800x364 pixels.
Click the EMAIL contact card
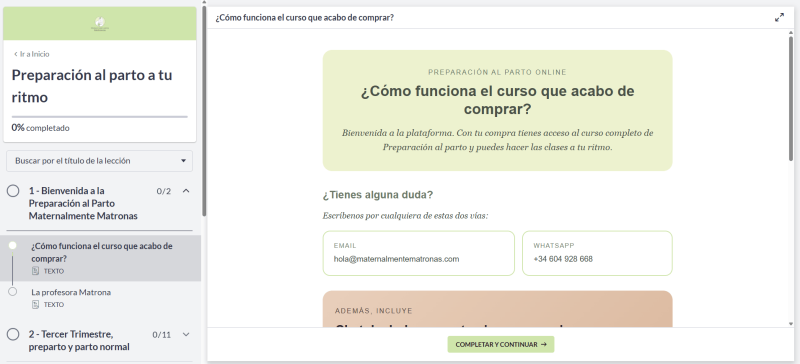[x=418, y=253]
